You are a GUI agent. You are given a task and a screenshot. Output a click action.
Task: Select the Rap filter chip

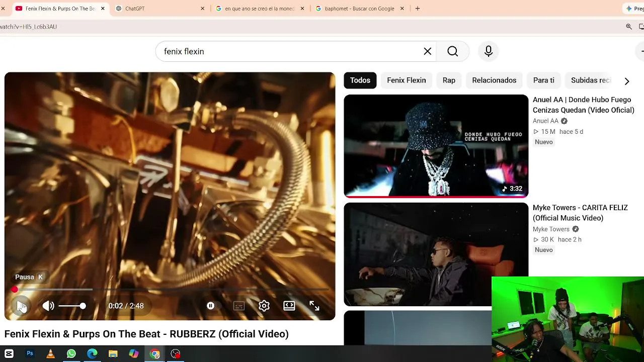click(449, 80)
